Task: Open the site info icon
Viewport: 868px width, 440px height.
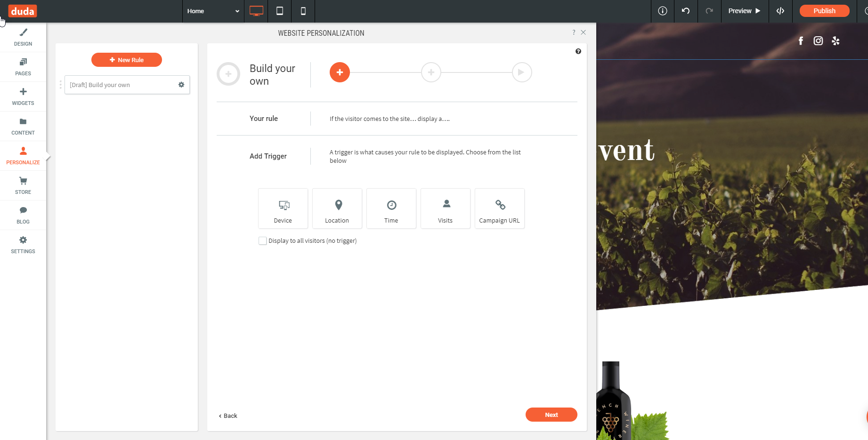Action: coord(663,11)
